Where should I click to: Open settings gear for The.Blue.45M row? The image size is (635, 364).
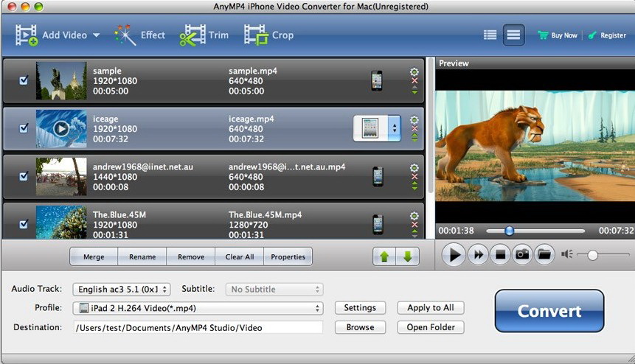point(414,216)
